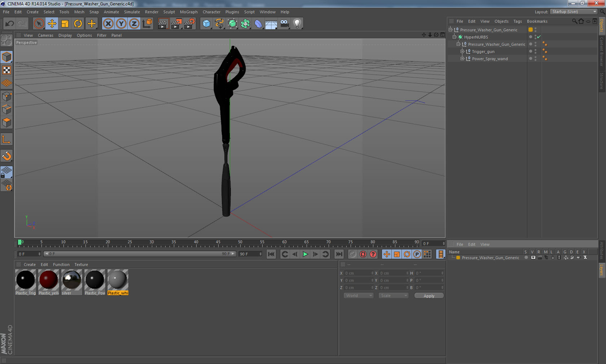The image size is (606, 364).
Task: Add a light object
Action: tap(297, 24)
